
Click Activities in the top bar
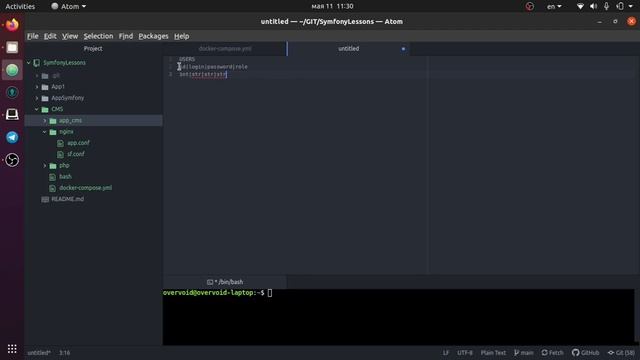(x=20, y=7)
